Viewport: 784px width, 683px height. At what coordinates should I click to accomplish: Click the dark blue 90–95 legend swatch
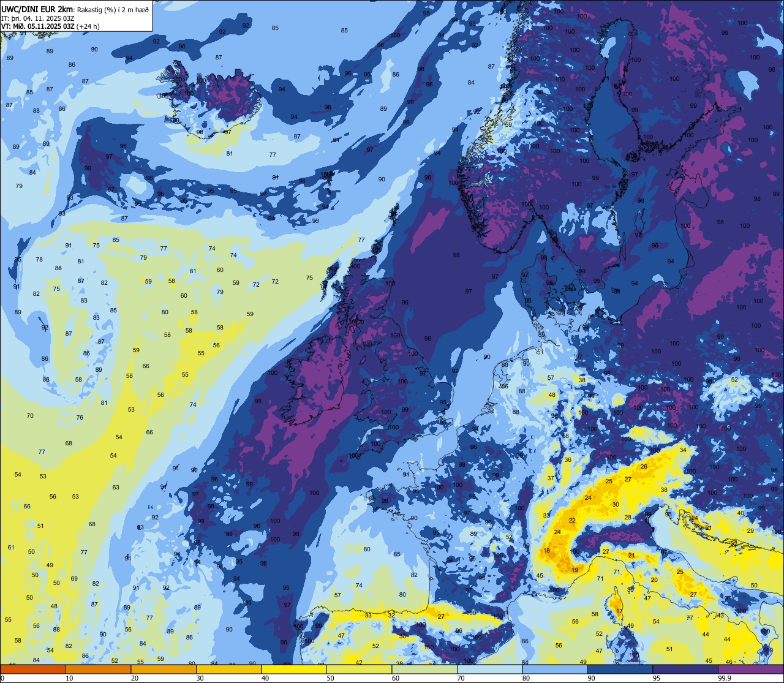[x=620, y=669]
